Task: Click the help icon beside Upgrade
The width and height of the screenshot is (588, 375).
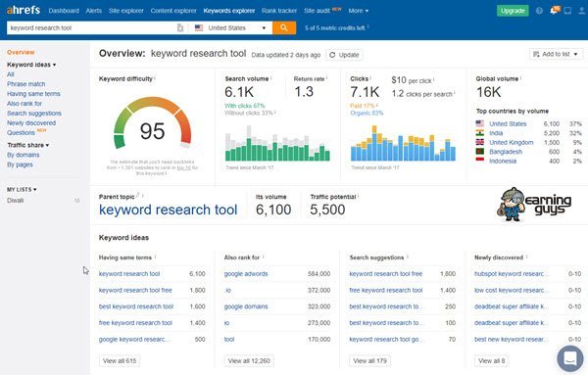Action: pyautogui.click(x=539, y=11)
